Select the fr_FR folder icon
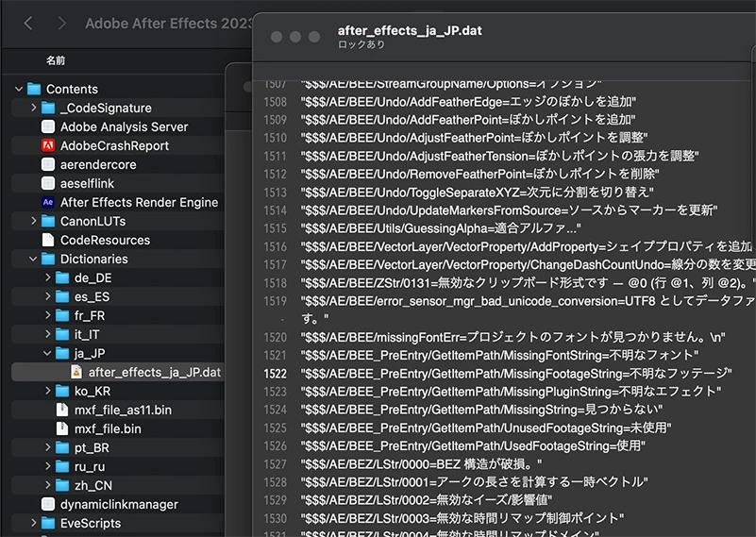Image resolution: width=756 pixels, height=537 pixels. point(62,315)
